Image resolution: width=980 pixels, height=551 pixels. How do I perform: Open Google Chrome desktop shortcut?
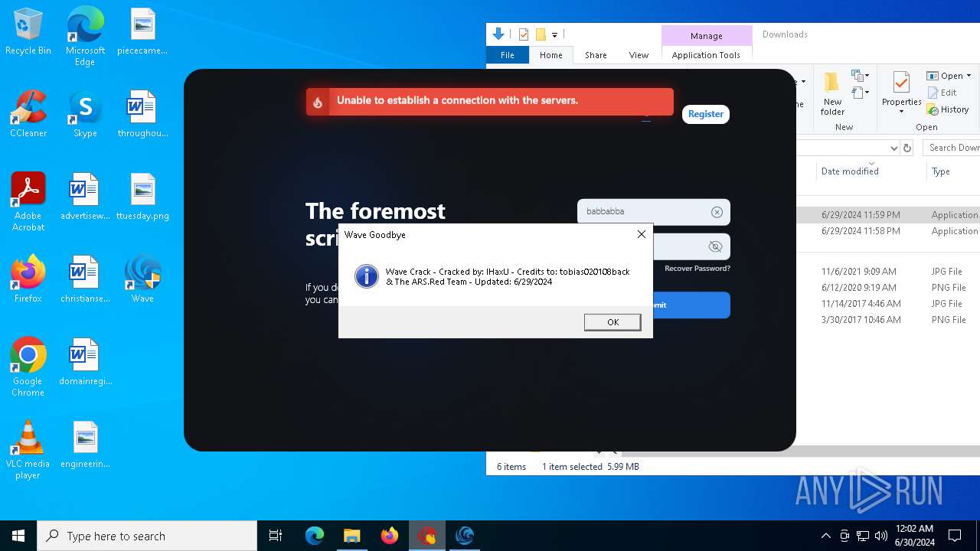28,367
